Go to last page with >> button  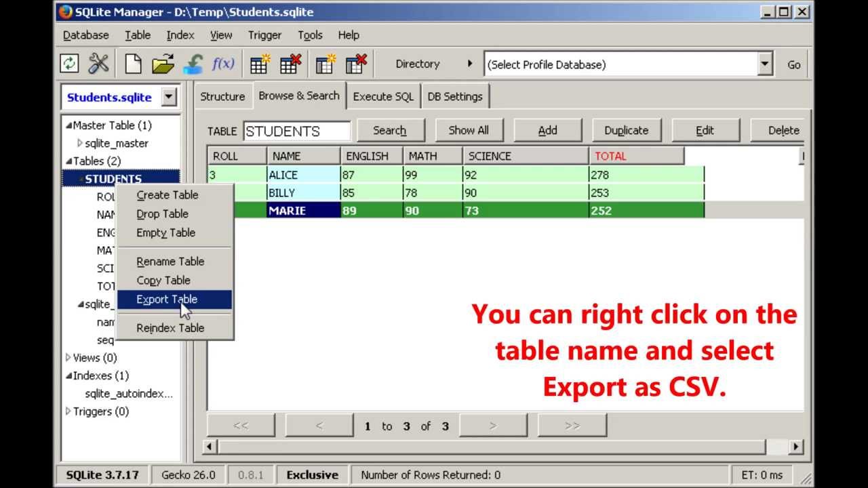point(572,426)
